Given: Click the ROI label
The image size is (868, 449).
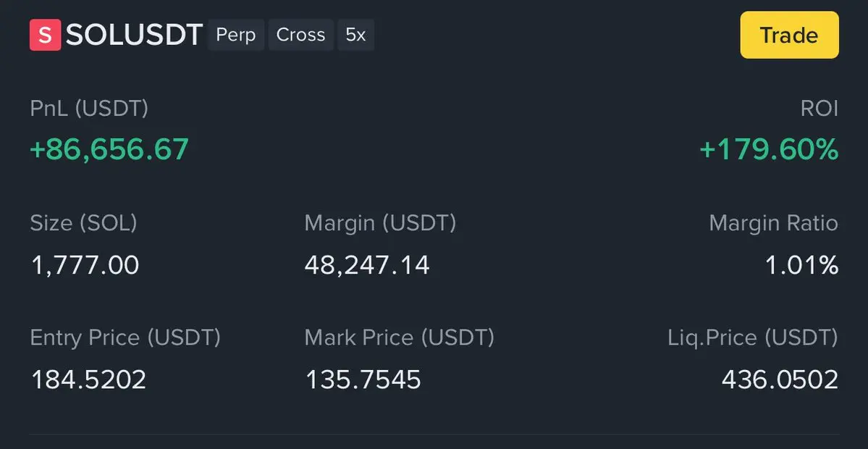Looking at the screenshot, I should point(819,109).
